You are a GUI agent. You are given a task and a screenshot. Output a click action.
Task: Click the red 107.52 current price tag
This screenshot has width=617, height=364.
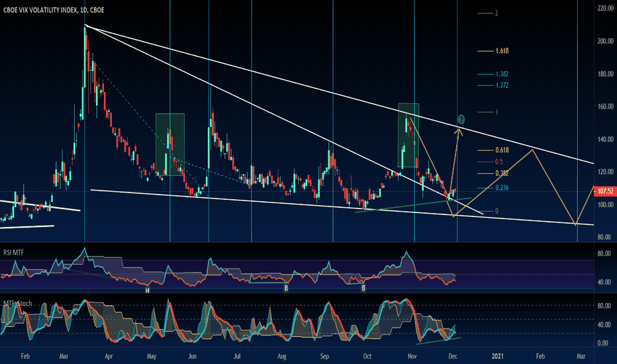(605, 191)
